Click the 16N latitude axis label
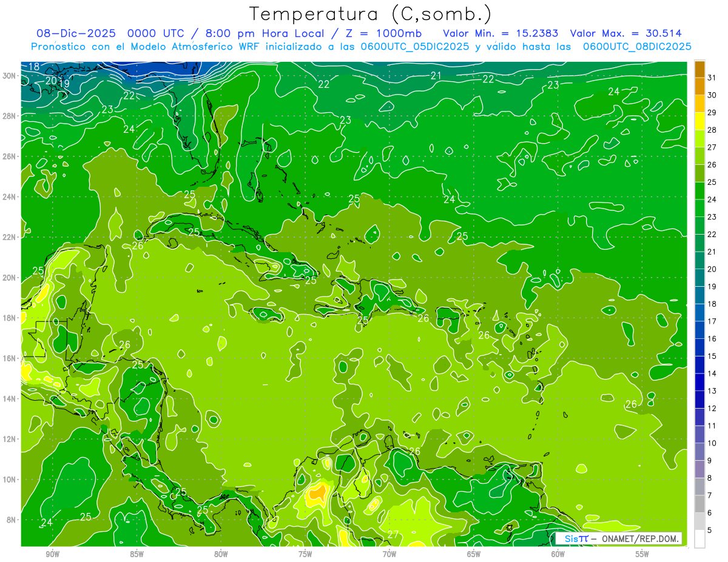The image size is (728, 562). 9,358
